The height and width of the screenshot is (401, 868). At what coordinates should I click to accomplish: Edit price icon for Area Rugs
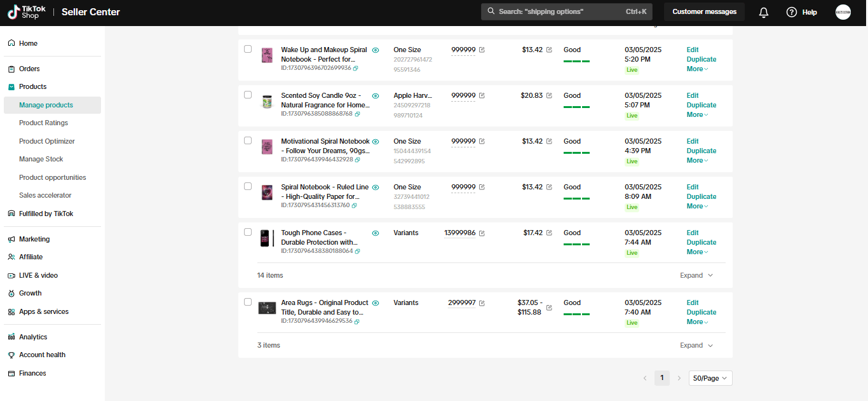click(549, 308)
